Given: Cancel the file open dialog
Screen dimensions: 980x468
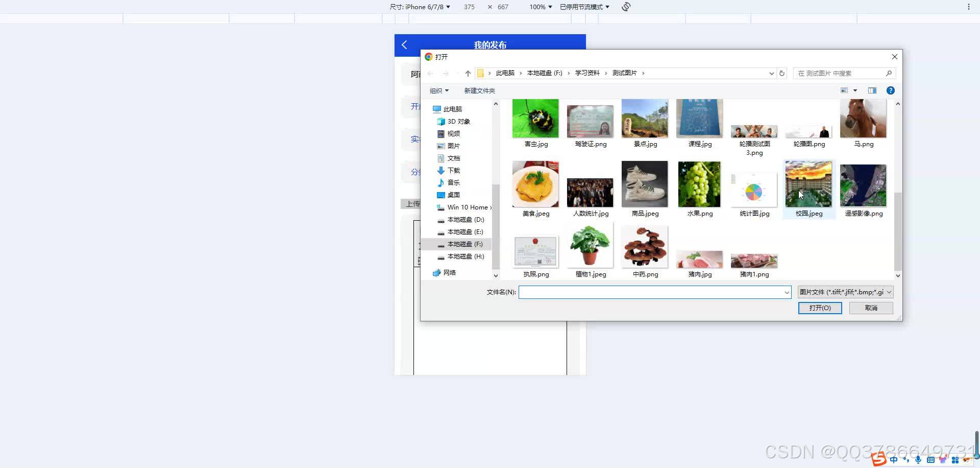Looking at the screenshot, I should tap(870, 308).
